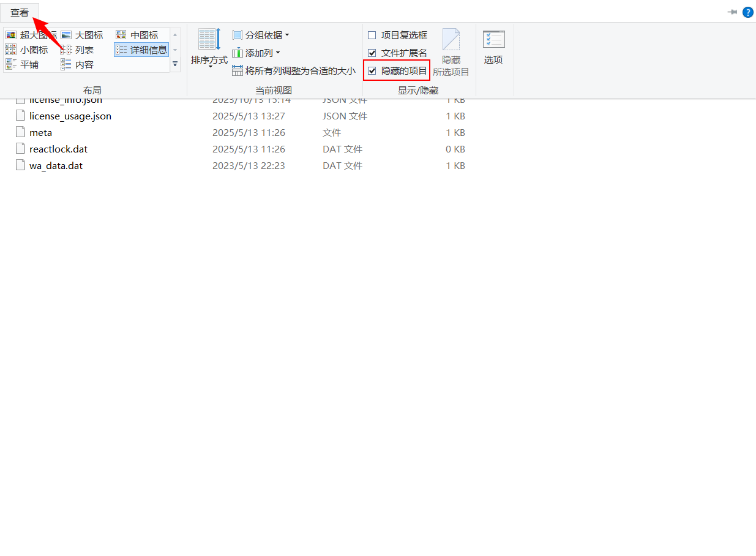Select the file named meta
This screenshot has height=556, width=756.
point(41,132)
